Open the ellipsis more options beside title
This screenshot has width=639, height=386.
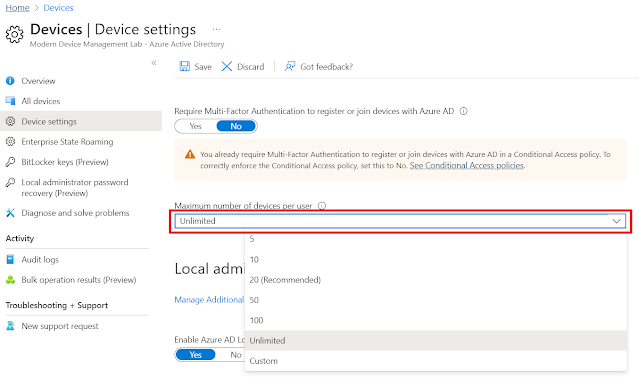click(216, 29)
